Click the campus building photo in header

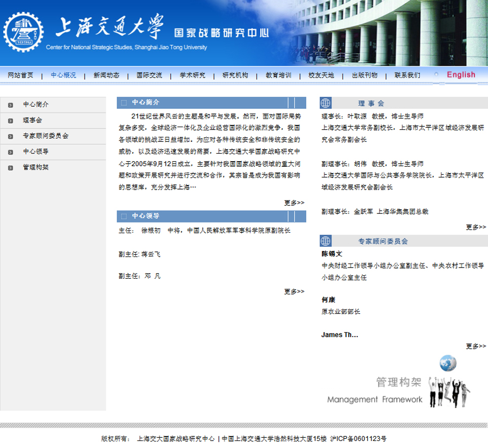tap(389, 33)
